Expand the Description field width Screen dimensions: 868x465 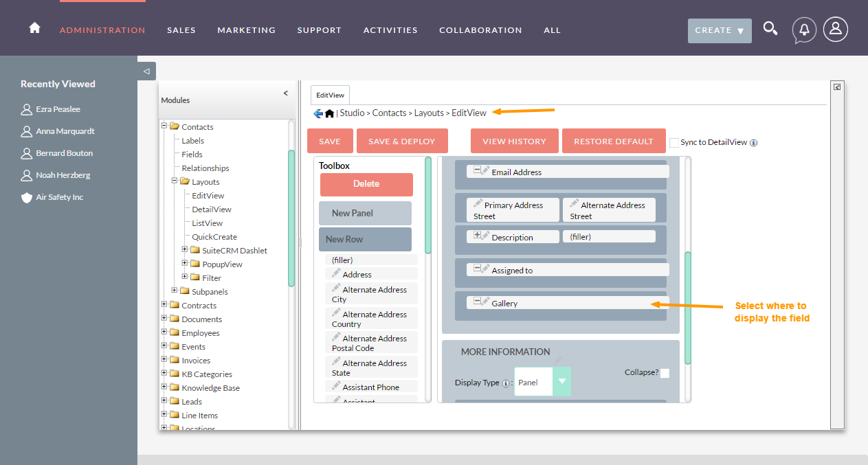[x=477, y=235]
